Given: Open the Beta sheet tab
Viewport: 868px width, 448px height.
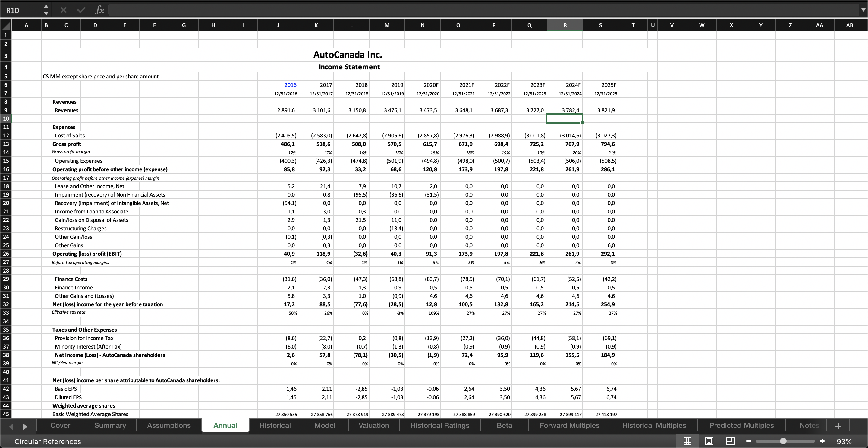Looking at the screenshot, I should [505, 425].
